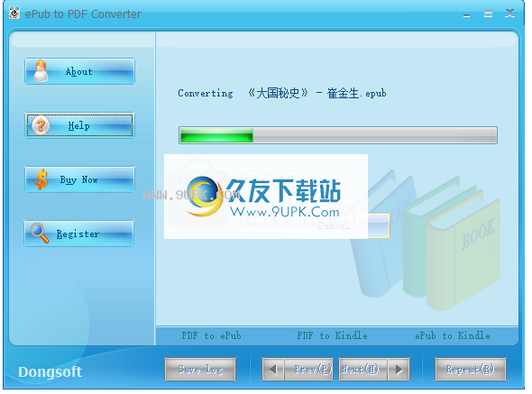This screenshot has width=532, height=394.
Task: Click the green conversion progress bar
Action: (338, 135)
